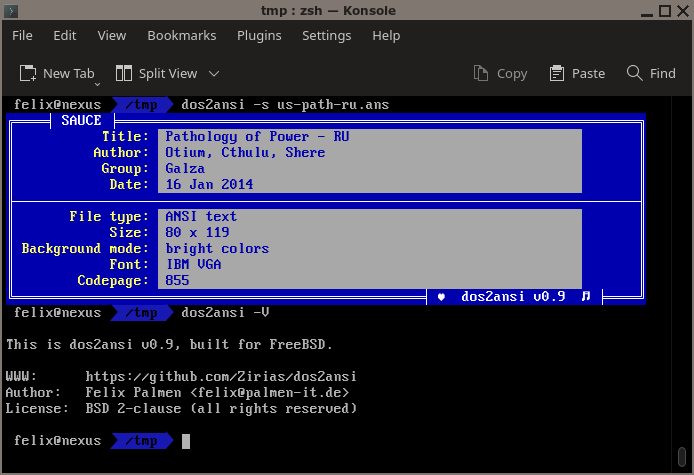Click the size value '80 x 119'

(x=197, y=232)
